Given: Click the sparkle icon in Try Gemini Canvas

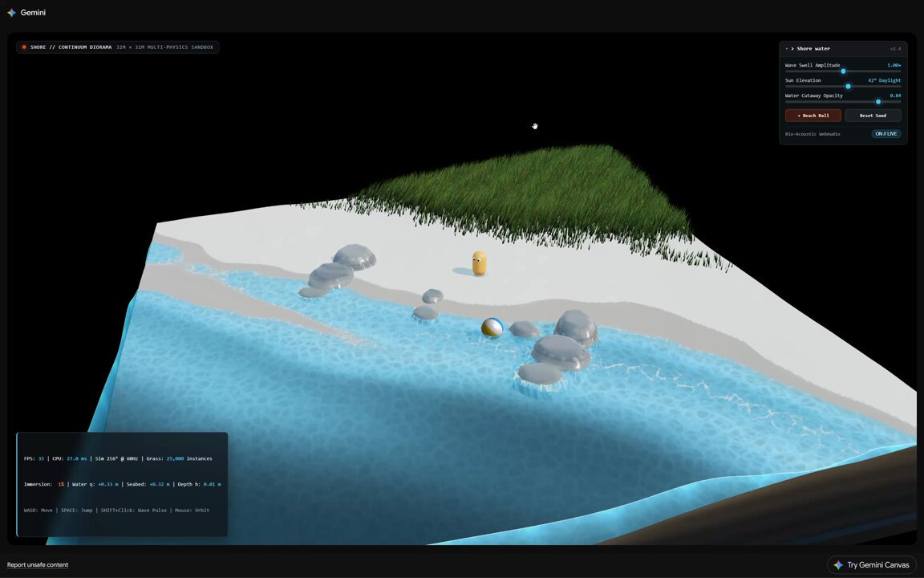Looking at the screenshot, I should pos(838,565).
